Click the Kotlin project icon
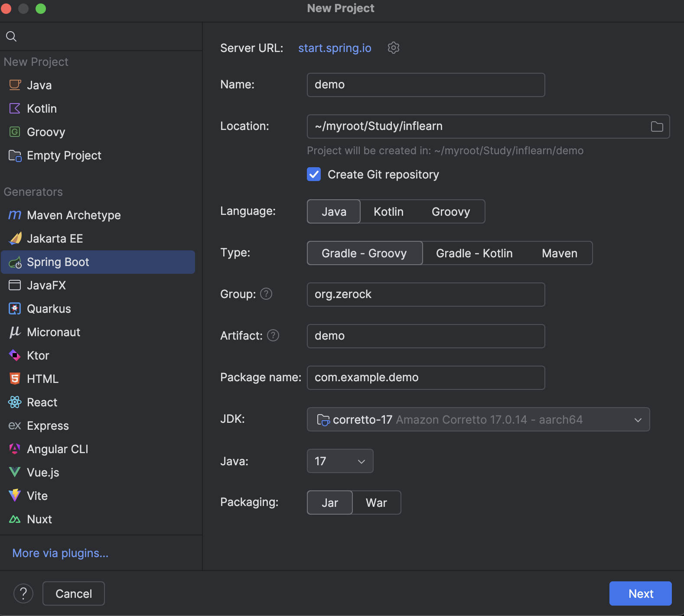684x616 pixels. click(x=15, y=108)
